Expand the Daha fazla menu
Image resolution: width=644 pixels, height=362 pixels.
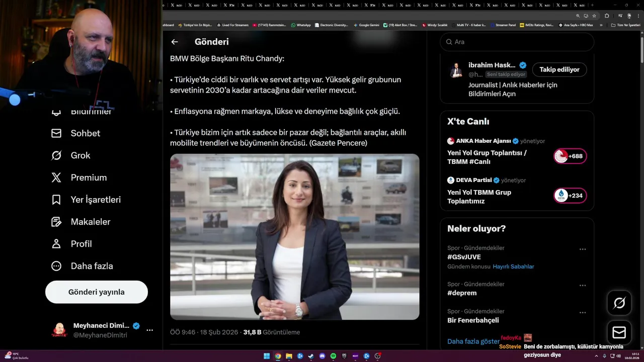click(82, 266)
